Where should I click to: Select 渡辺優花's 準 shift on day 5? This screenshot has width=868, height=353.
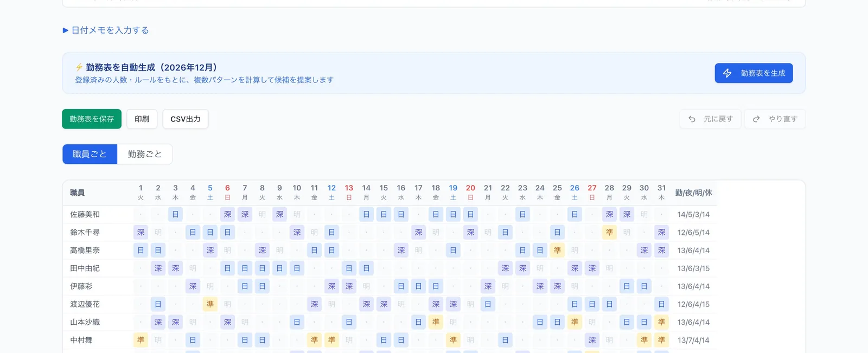(x=210, y=304)
